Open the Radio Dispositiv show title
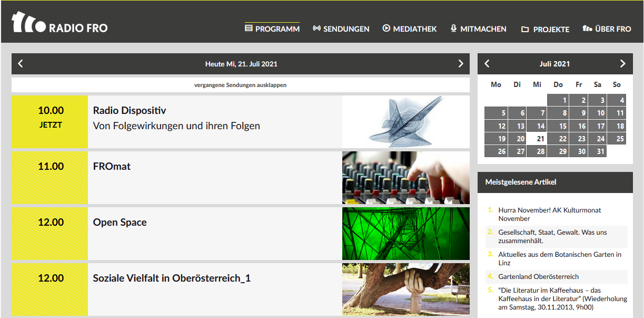 130,111
